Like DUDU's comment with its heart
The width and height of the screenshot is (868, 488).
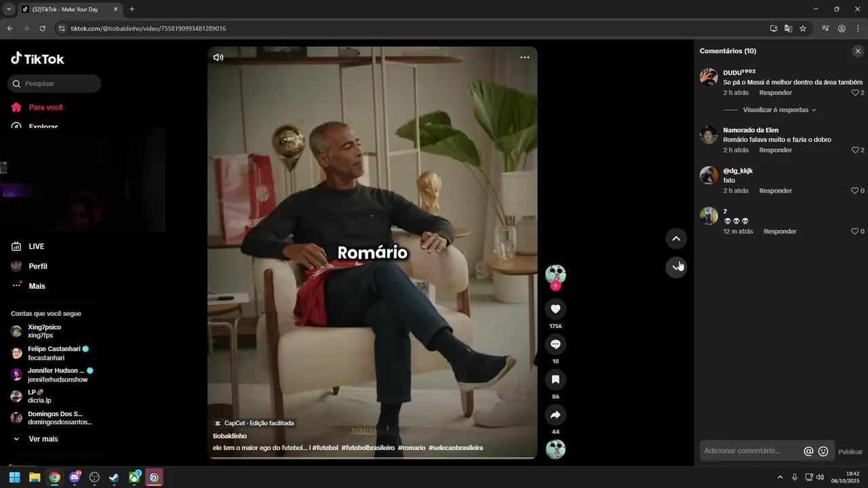coord(855,93)
